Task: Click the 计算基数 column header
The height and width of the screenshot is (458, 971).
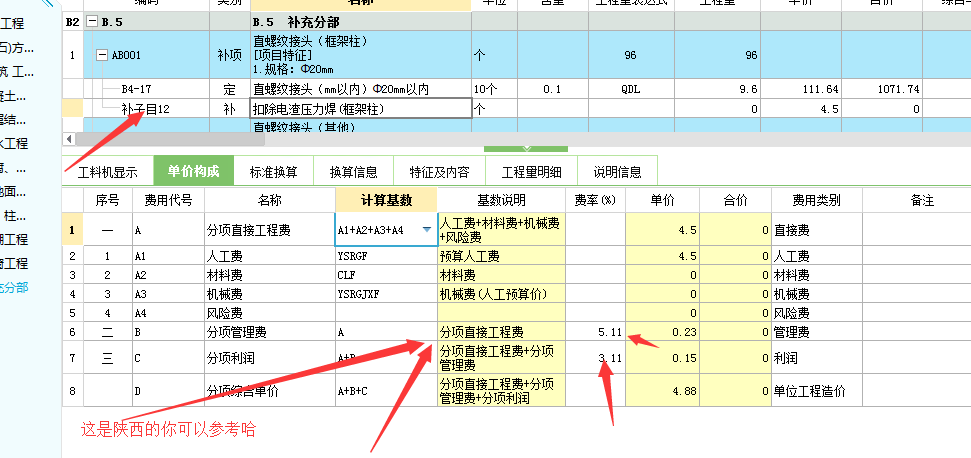Action: pyautogui.click(x=386, y=200)
